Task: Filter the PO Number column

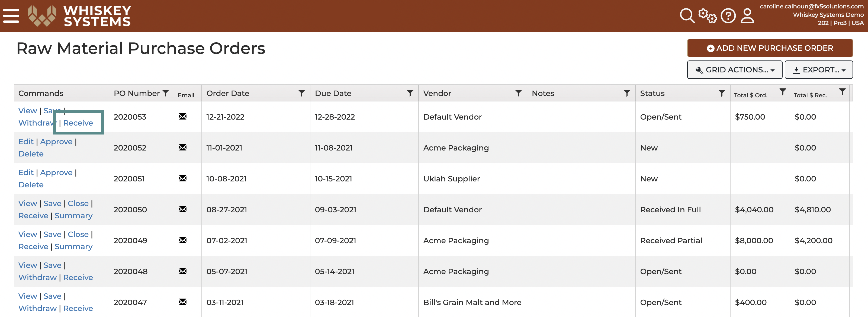Action: pos(166,93)
